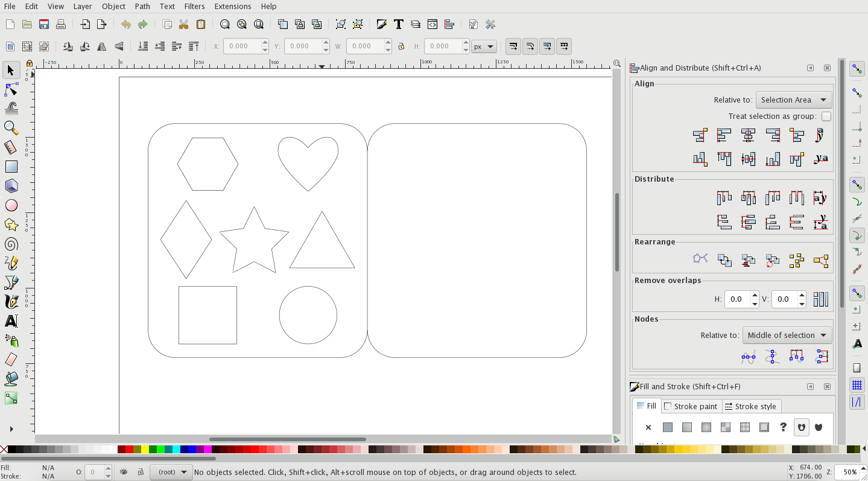Open the File menu
Image resolution: width=868 pixels, height=481 pixels.
10,6
